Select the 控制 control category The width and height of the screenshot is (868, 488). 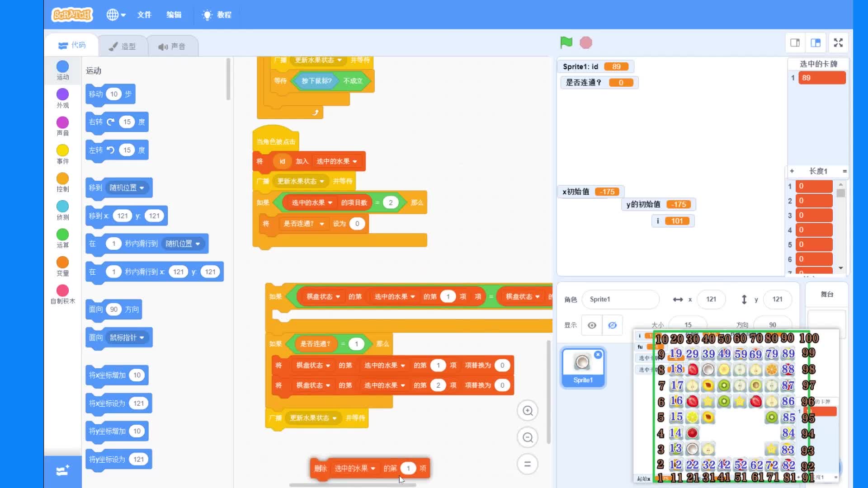click(x=63, y=183)
